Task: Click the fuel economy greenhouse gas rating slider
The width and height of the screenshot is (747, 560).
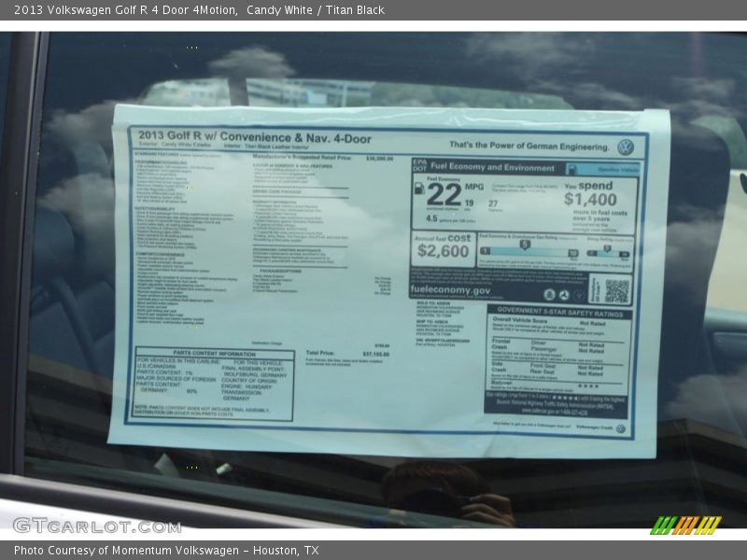Action: click(529, 251)
